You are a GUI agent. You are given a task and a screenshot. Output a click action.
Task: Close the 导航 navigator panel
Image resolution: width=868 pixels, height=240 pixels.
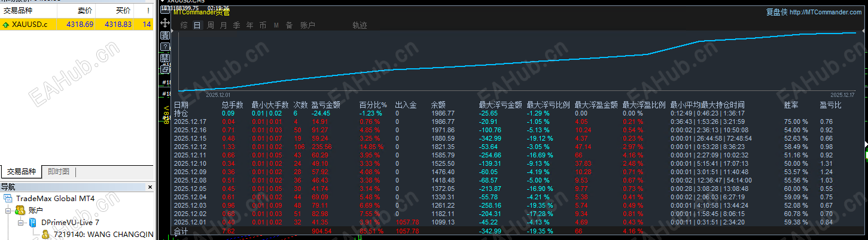(150, 187)
